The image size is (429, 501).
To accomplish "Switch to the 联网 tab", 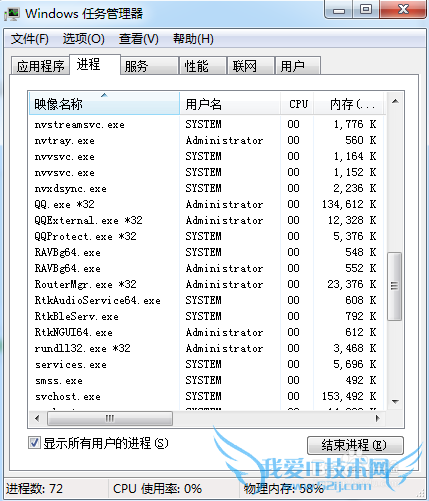I will [x=250, y=66].
